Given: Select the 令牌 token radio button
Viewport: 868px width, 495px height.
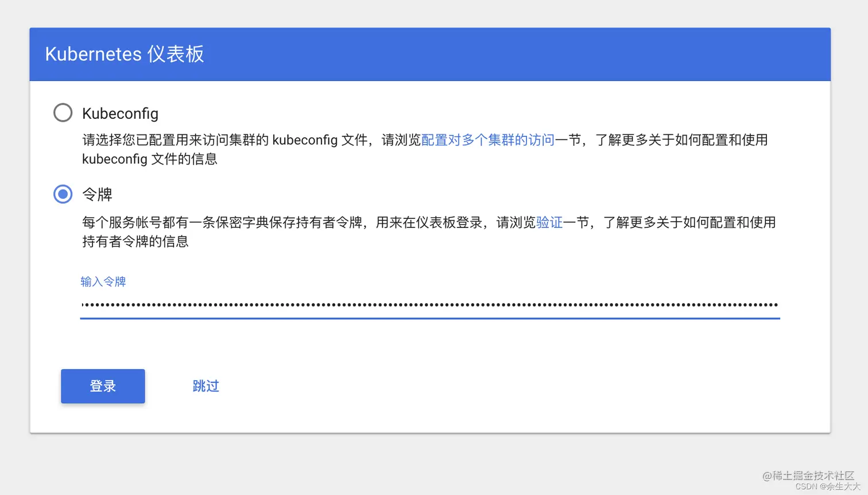Looking at the screenshot, I should (63, 194).
